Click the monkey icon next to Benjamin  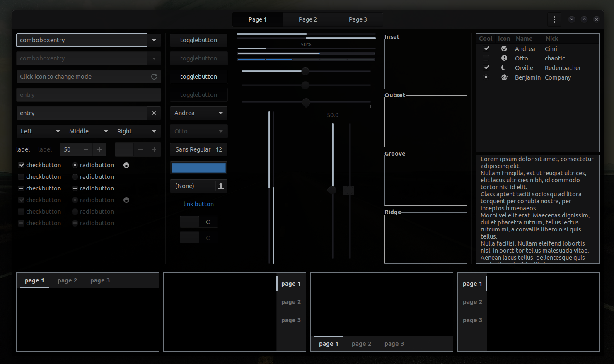pyautogui.click(x=504, y=77)
